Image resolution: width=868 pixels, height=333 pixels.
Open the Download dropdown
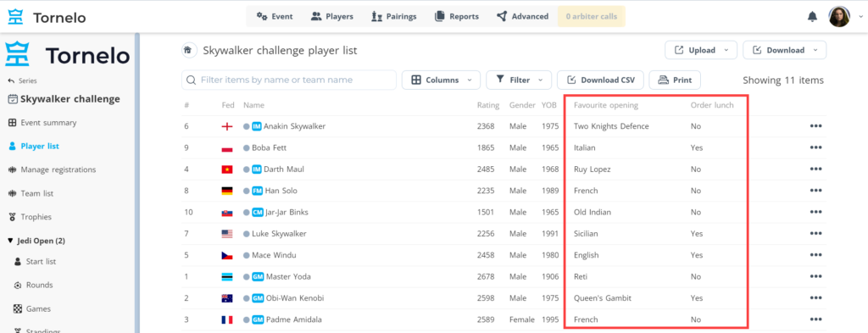pos(784,50)
